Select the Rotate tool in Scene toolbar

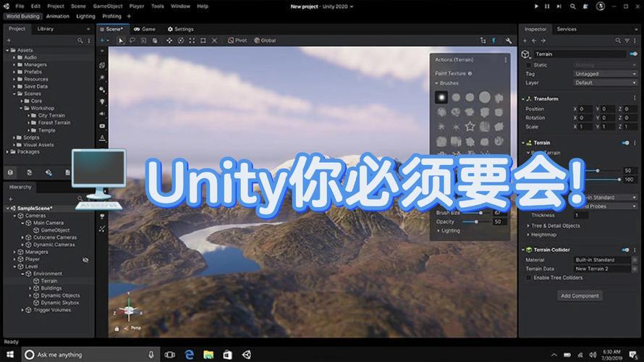(x=181, y=41)
